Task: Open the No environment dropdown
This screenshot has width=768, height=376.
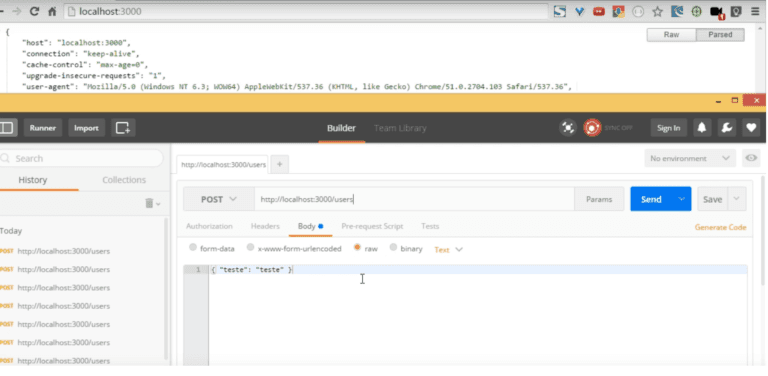Action: 690,158
